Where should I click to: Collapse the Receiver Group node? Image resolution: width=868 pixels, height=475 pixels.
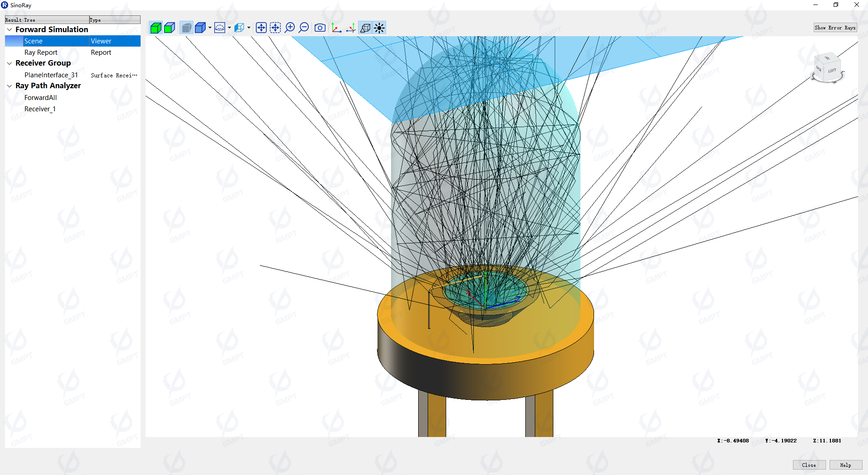pyautogui.click(x=9, y=63)
